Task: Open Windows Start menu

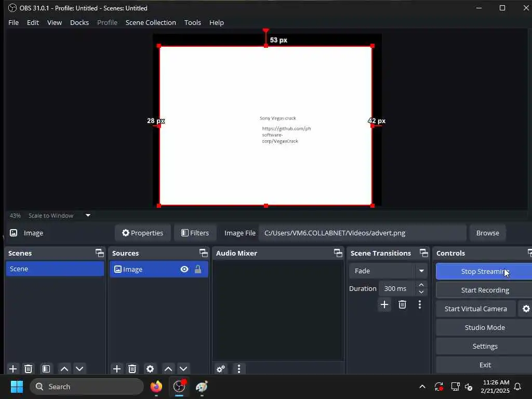Action: point(17,387)
